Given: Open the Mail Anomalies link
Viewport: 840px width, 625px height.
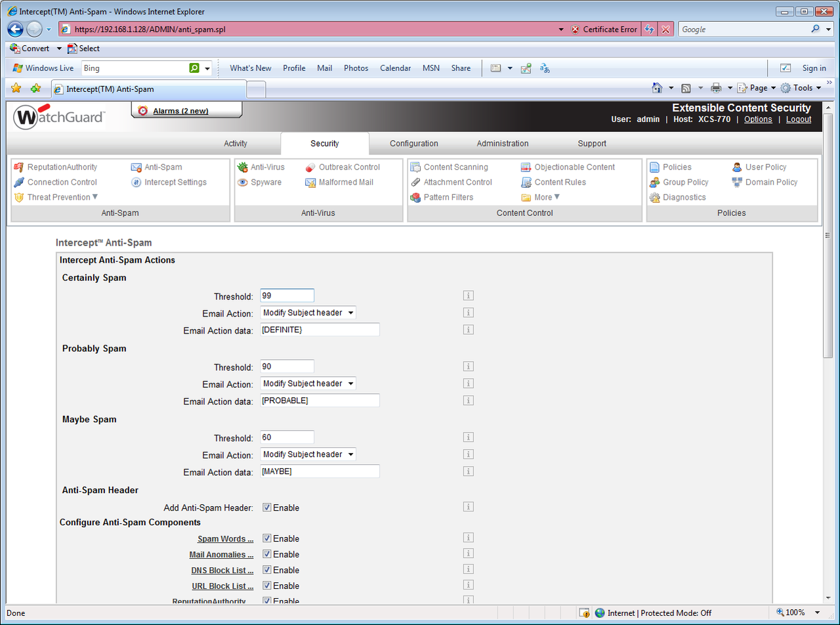Looking at the screenshot, I should click(221, 555).
